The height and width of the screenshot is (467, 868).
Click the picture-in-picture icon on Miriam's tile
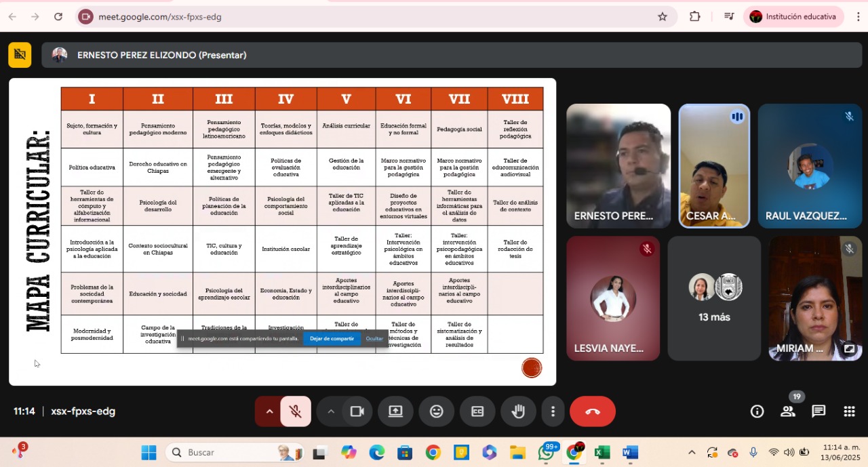(849, 348)
